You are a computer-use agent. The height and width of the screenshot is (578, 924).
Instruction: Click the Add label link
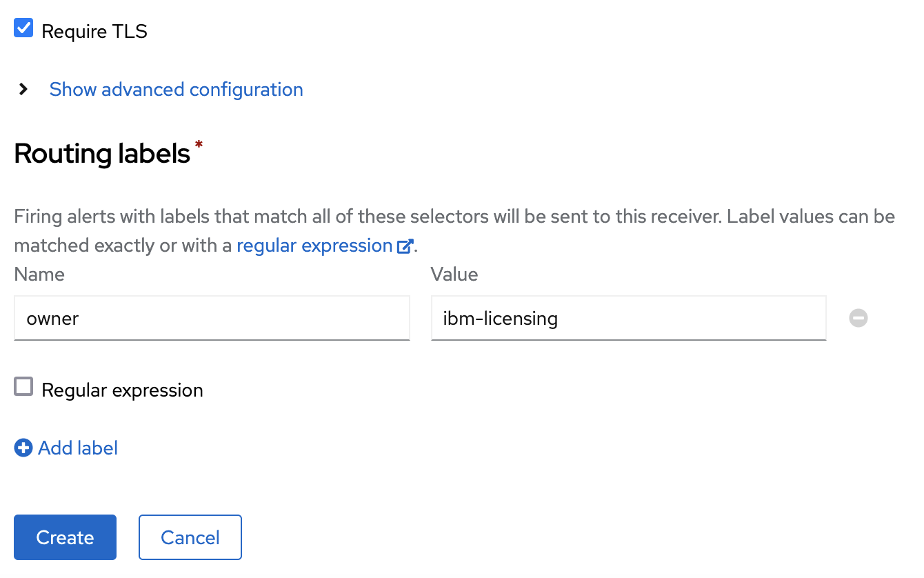78,448
